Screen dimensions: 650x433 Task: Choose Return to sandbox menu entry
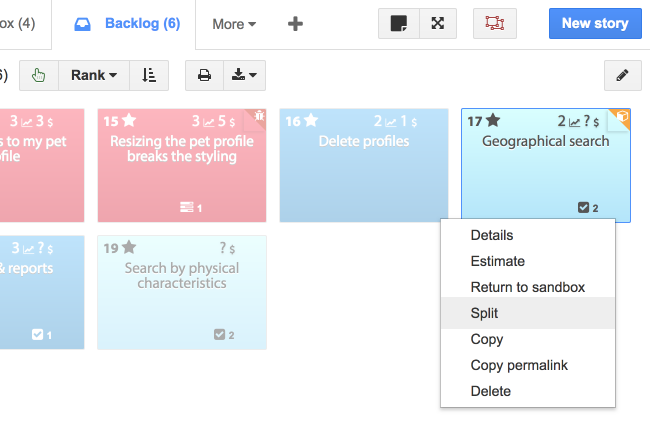pyautogui.click(x=527, y=287)
